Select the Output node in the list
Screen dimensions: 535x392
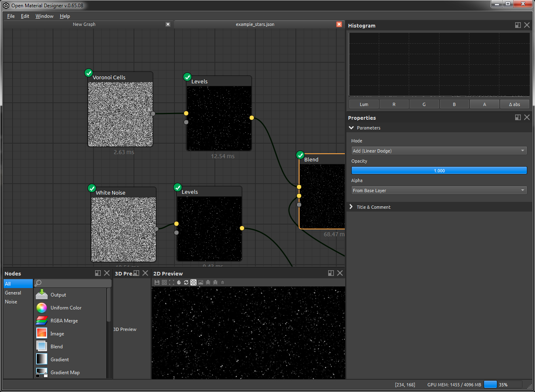(x=70, y=295)
